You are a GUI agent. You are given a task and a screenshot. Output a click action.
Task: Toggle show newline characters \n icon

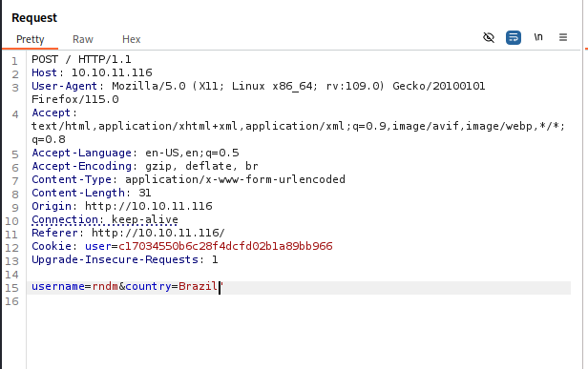tap(538, 37)
